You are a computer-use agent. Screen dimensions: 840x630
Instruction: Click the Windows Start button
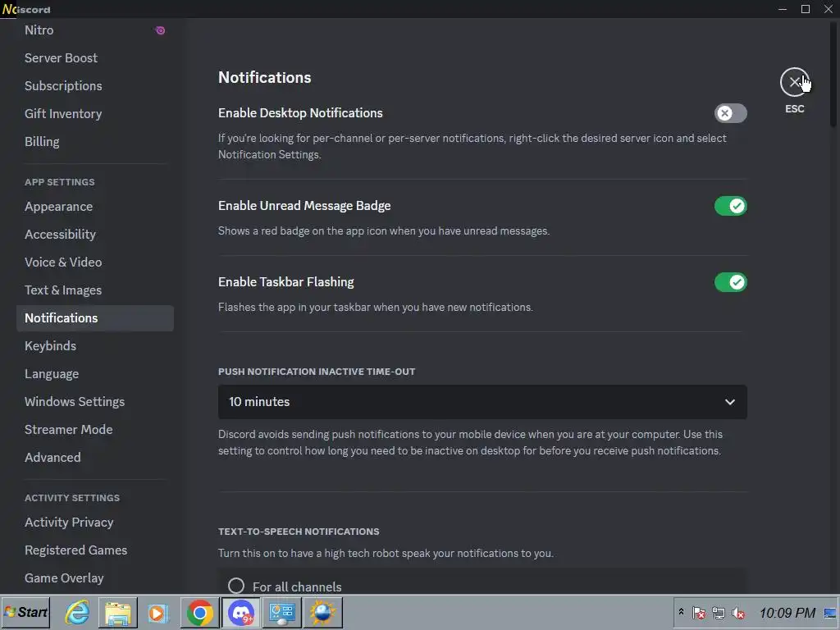pos(25,612)
